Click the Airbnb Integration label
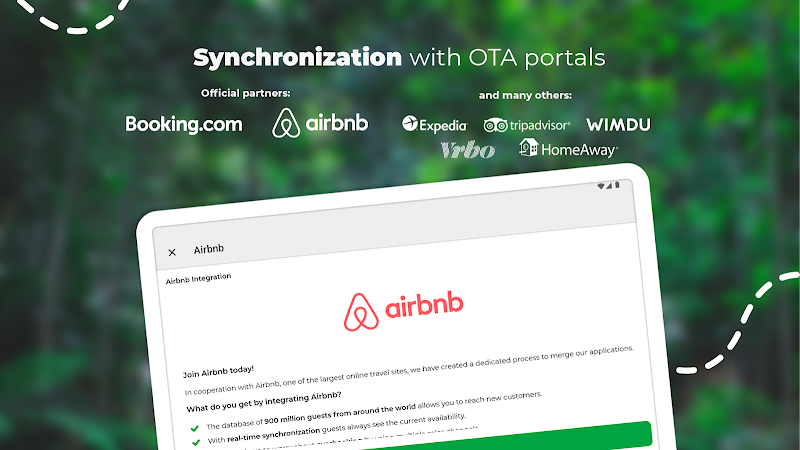The image size is (800, 450). [198, 278]
